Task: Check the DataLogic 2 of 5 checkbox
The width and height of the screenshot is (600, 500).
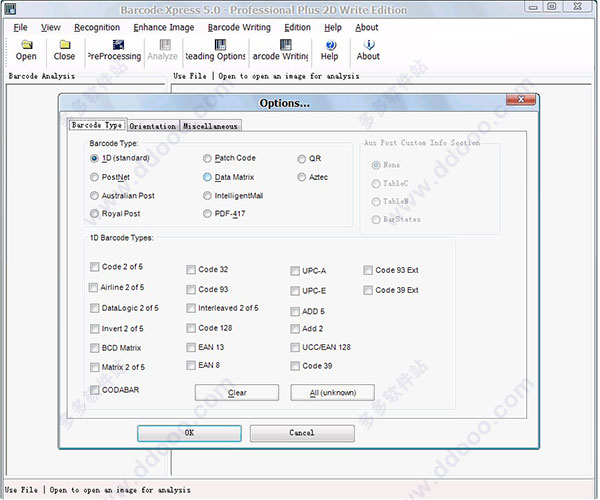Action: click(95, 308)
